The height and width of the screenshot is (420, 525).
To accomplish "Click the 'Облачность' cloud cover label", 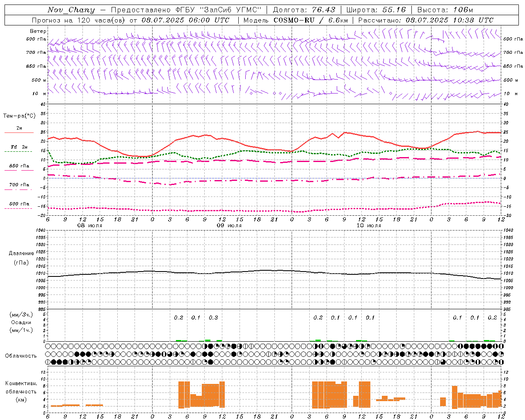I will click(21, 356).
